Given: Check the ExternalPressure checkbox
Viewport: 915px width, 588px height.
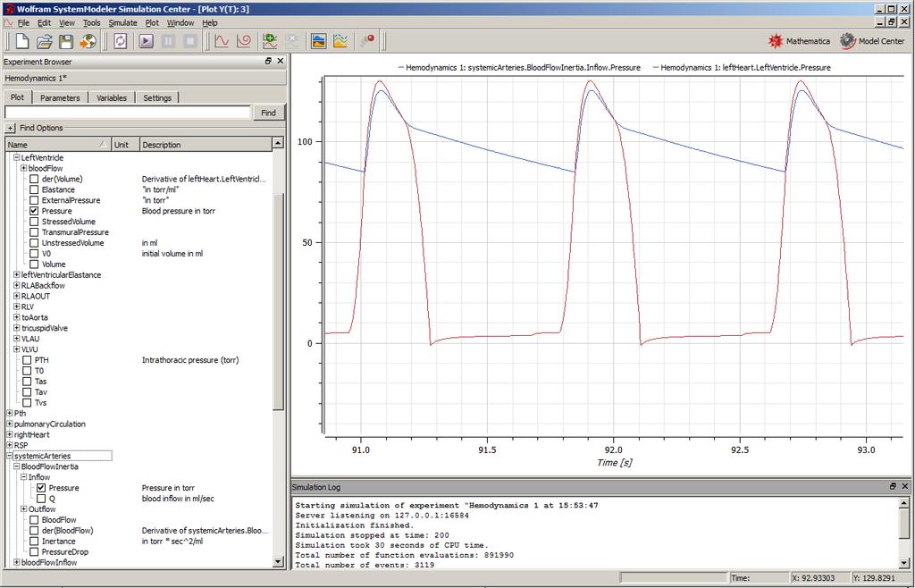Looking at the screenshot, I should click(x=34, y=200).
